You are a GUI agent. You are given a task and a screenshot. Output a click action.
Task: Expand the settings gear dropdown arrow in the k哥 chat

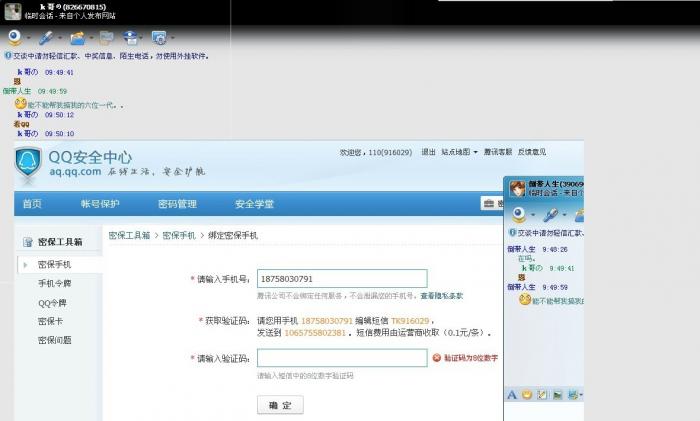[173, 38]
